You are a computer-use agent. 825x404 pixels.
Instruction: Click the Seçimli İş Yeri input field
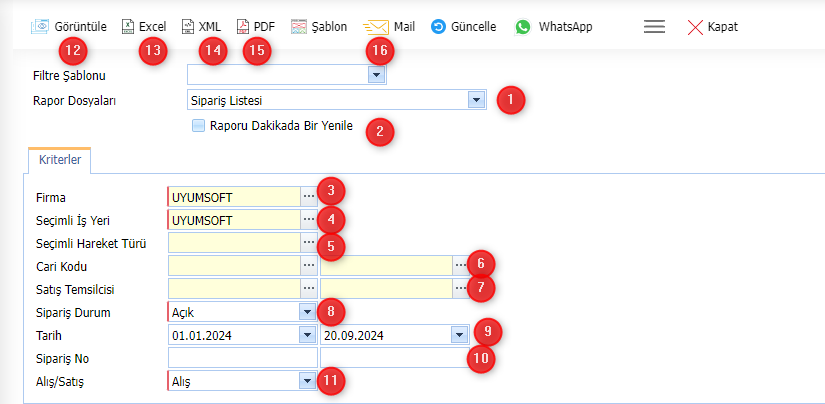pos(234,220)
